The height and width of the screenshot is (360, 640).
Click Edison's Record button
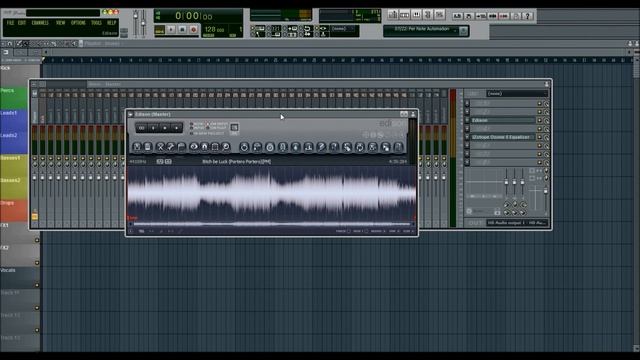coord(176,128)
